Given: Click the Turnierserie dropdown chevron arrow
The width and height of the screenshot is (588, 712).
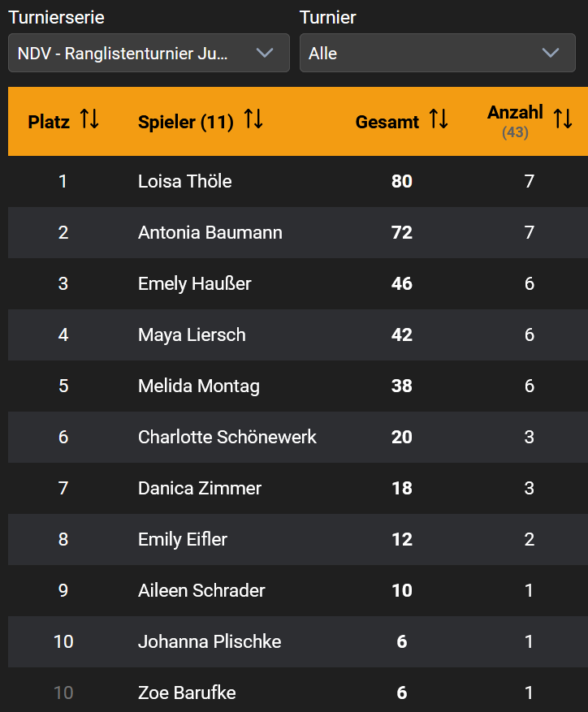Looking at the screenshot, I should point(265,54).
